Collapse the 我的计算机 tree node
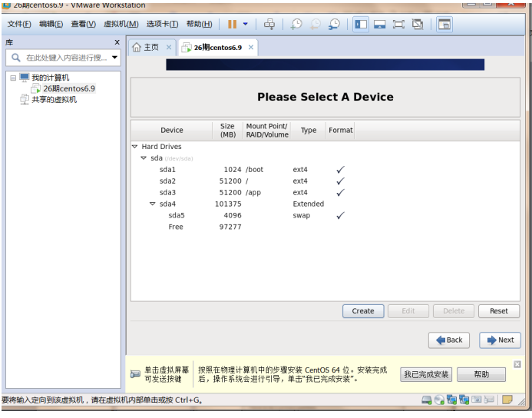532x418 pixels. [x=13, y=78]
